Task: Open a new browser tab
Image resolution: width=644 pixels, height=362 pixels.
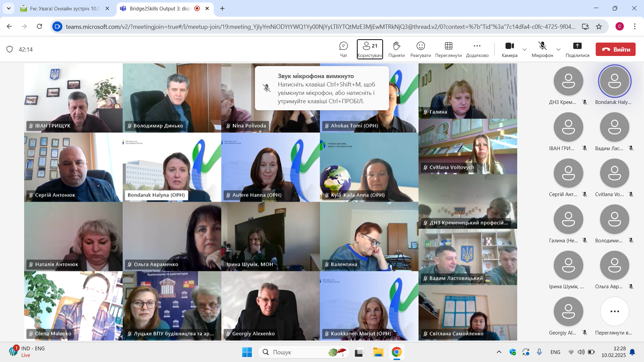Action: pos(222,8)
